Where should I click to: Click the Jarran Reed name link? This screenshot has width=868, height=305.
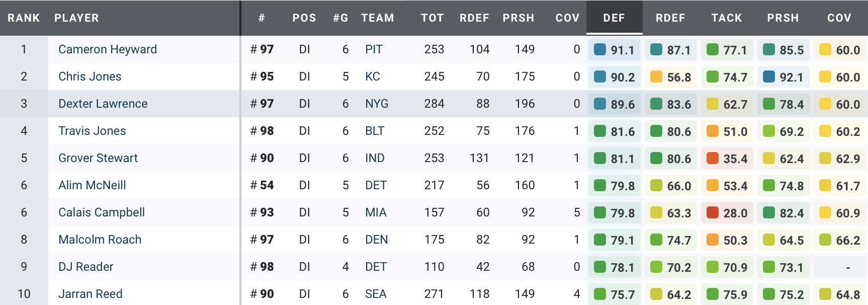click(x=91, y=294)
